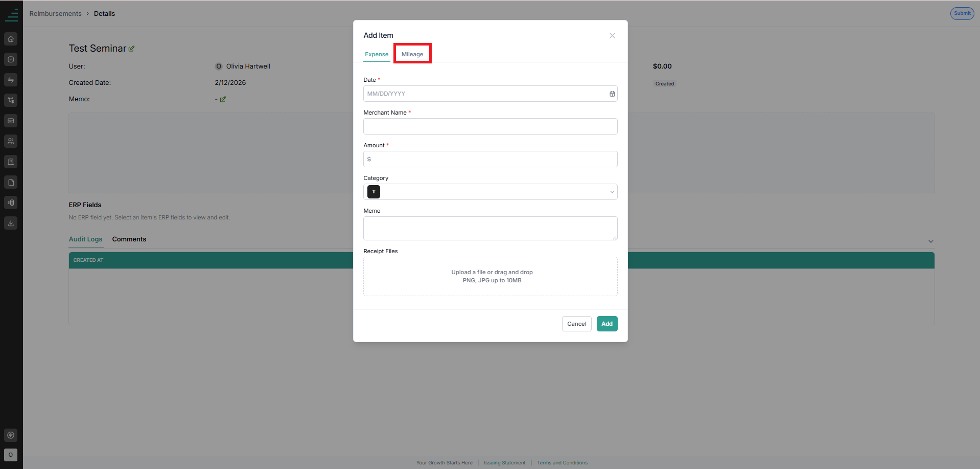Collapse the audit section chevron at right
Viewport: 980px width, 469px height.
click(x=931, y=241)
